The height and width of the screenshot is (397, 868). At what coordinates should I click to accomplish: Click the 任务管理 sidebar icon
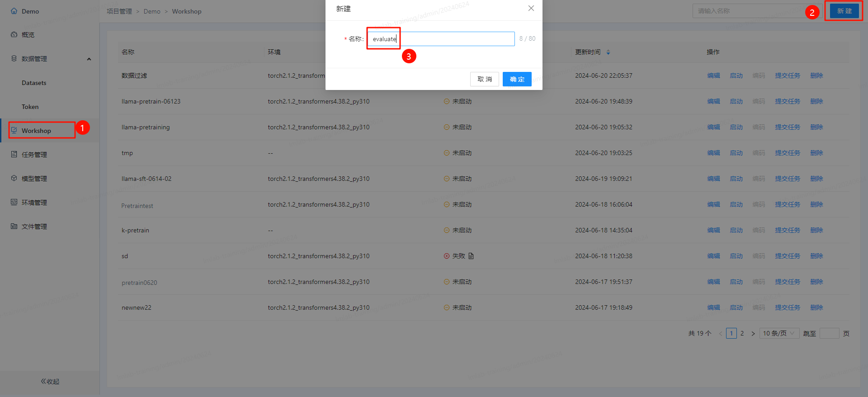tap(14, 154)
